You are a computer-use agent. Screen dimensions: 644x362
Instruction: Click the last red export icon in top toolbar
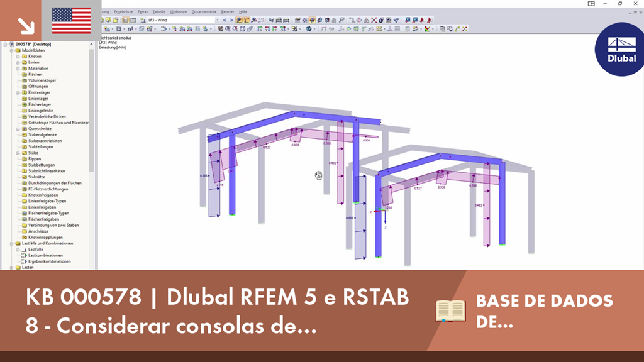430,19
